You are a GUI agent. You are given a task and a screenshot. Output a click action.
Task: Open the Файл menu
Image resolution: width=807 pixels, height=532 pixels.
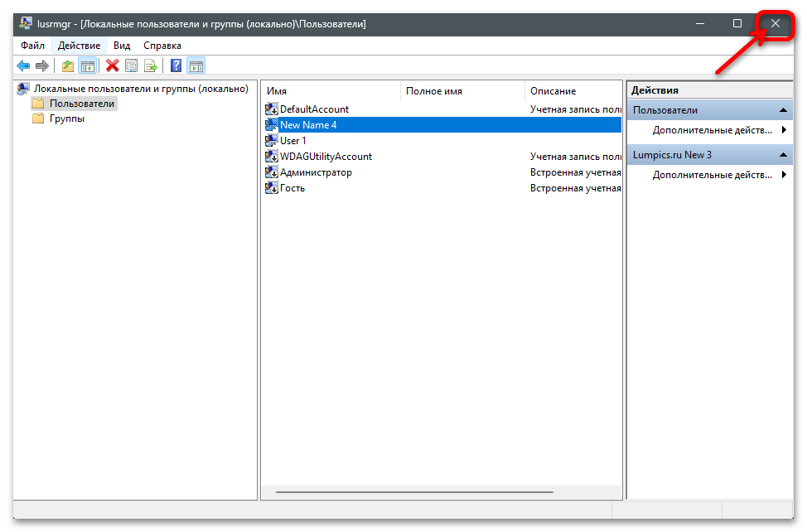[32, 46]
